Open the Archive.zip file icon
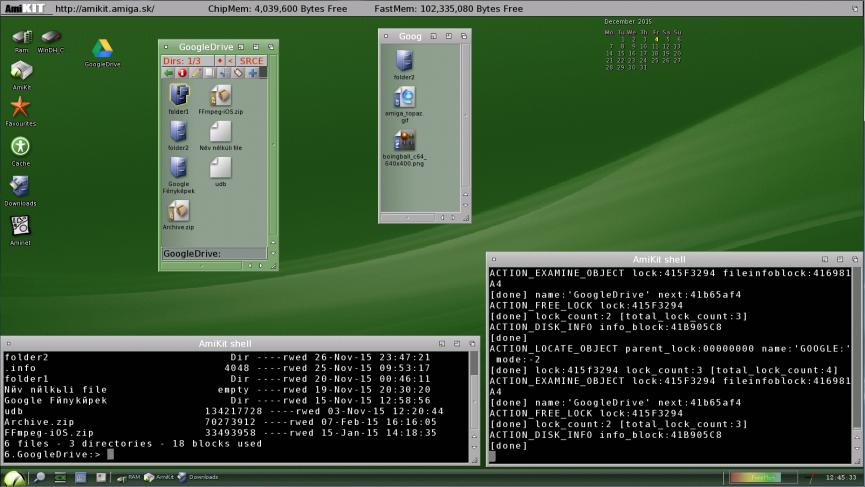 178,211
